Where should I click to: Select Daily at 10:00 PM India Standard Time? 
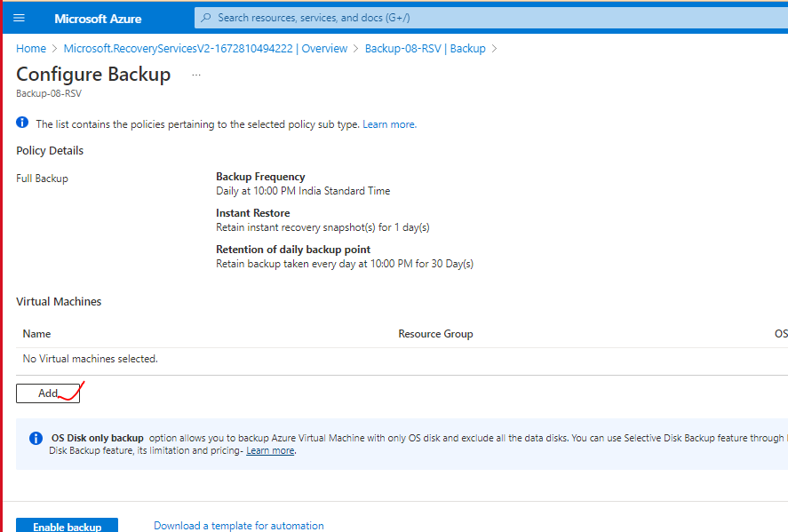click(303, 191)
